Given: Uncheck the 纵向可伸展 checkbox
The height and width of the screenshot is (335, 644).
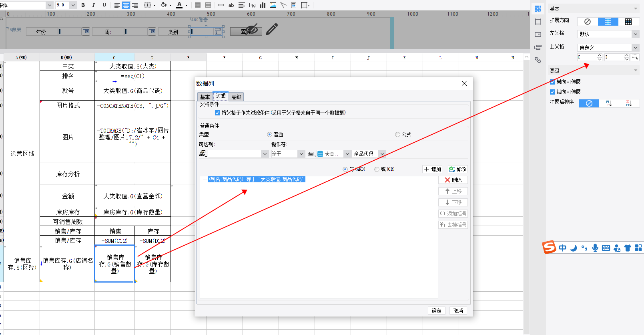Looking at the screenshot, I should tap(553, 92).
